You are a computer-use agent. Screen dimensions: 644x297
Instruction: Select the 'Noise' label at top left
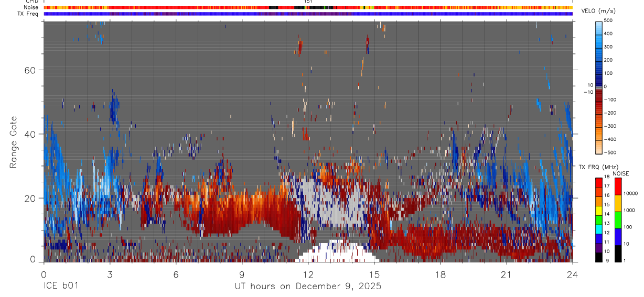31,7
